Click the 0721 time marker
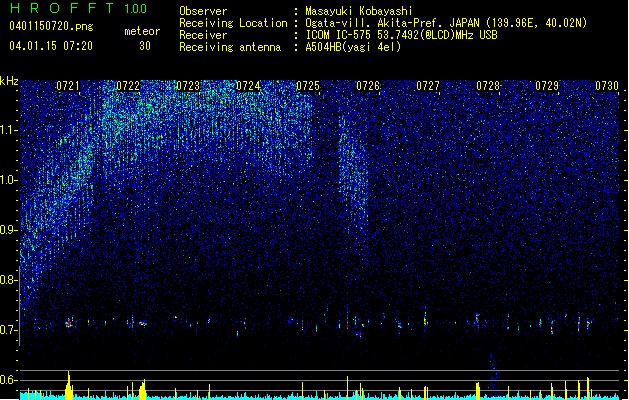Image resolution: width=629 pixels, height=400 pixels. [68, 86]
